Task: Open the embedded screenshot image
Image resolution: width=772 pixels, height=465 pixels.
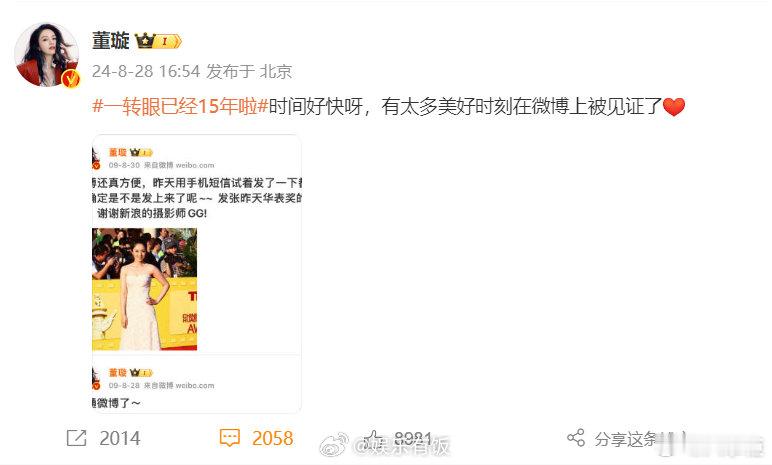Action: pyautogui.click(x=196, y=273)
